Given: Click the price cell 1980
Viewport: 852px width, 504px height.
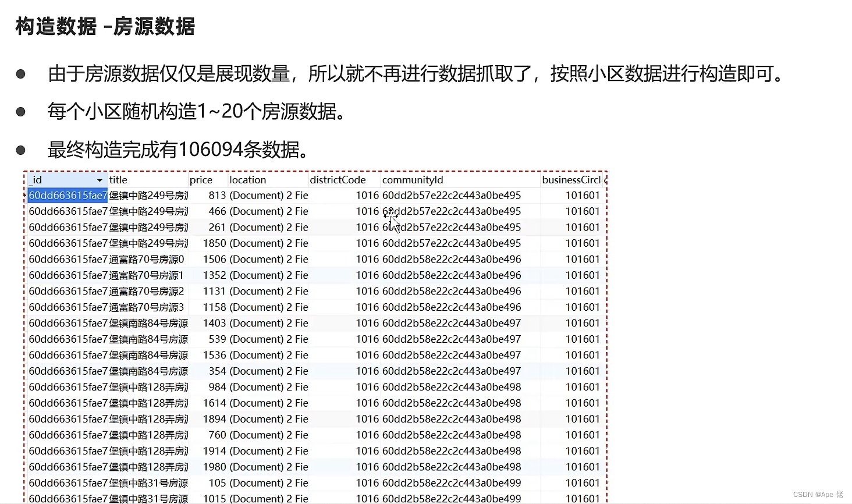Looking at the screenshot, I should pyautogui.click(x=208, y=467).
